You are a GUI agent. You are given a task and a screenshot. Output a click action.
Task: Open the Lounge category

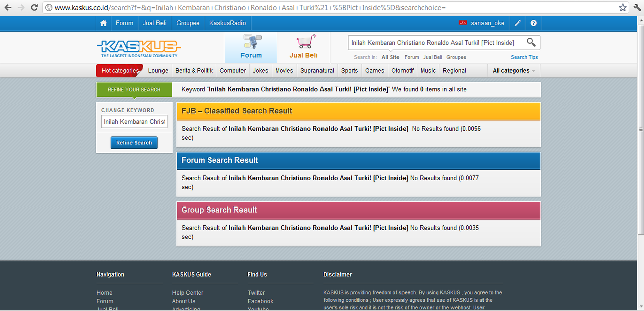coord(158,71)
